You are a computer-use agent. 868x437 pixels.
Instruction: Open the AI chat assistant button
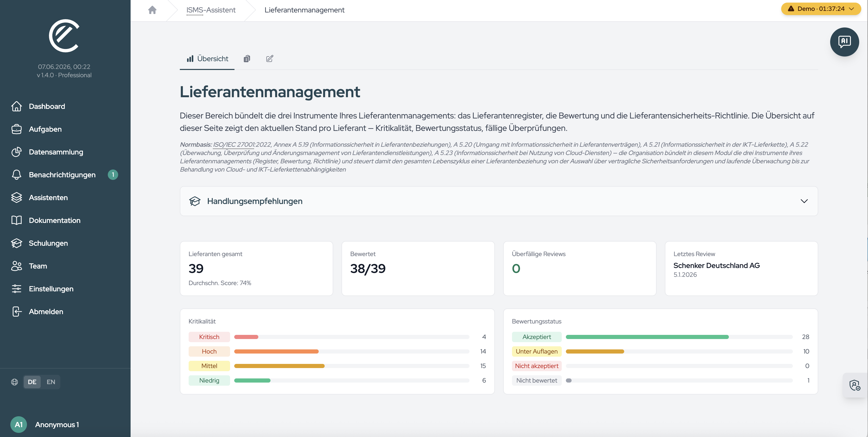point(844,42)
